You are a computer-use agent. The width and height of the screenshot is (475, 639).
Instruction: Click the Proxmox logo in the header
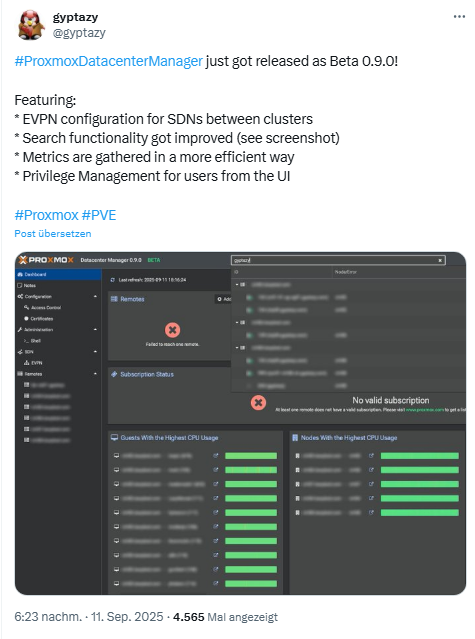[x=46, y=260]
